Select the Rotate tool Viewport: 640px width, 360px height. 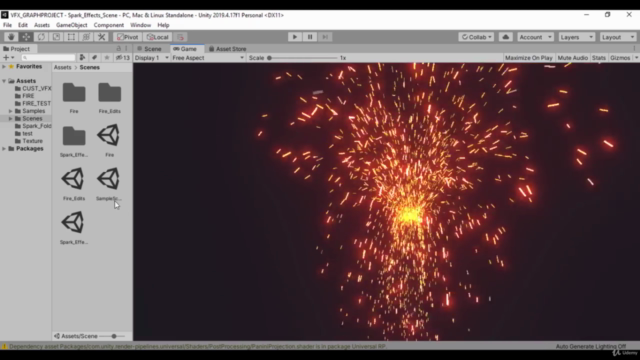pos(41,37)
